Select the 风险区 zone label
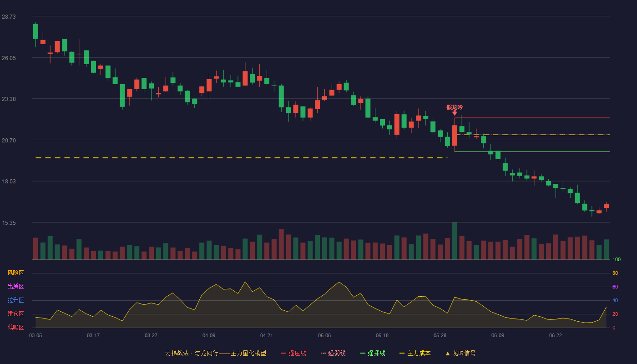This screenshot has height=364, width=637. (x=15, y=273)
